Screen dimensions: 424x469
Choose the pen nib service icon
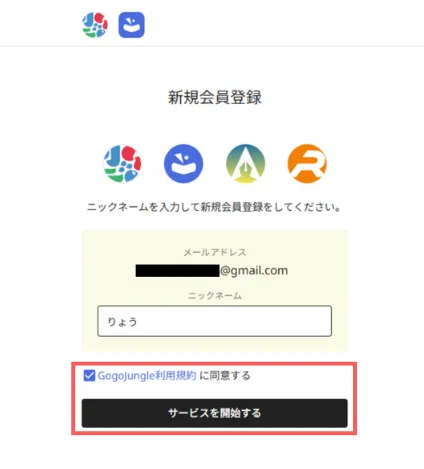(245, 163)
